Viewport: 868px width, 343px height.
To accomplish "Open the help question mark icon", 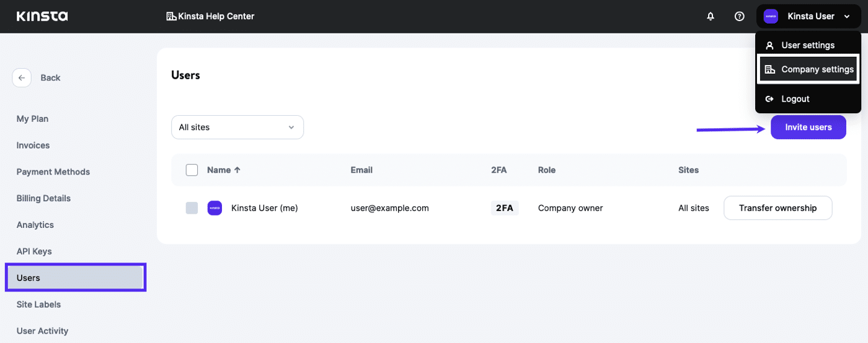I will point(739,17).
